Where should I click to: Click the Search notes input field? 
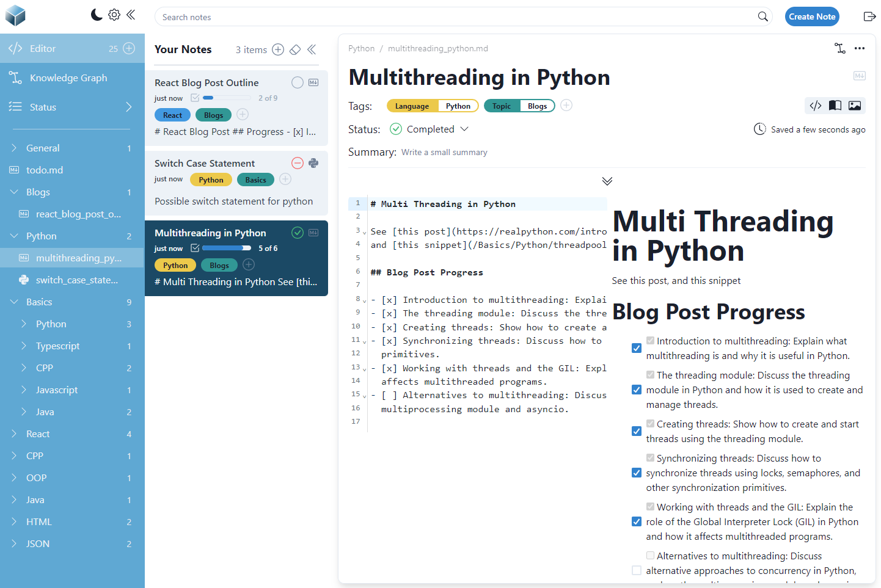455,17
